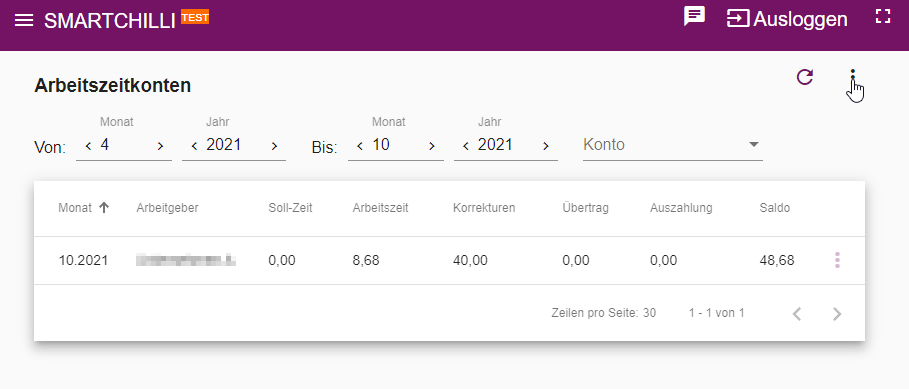This screenshot has height=389, width=909.
Task: Increase the Von year 2021
Action: [275, 147]
